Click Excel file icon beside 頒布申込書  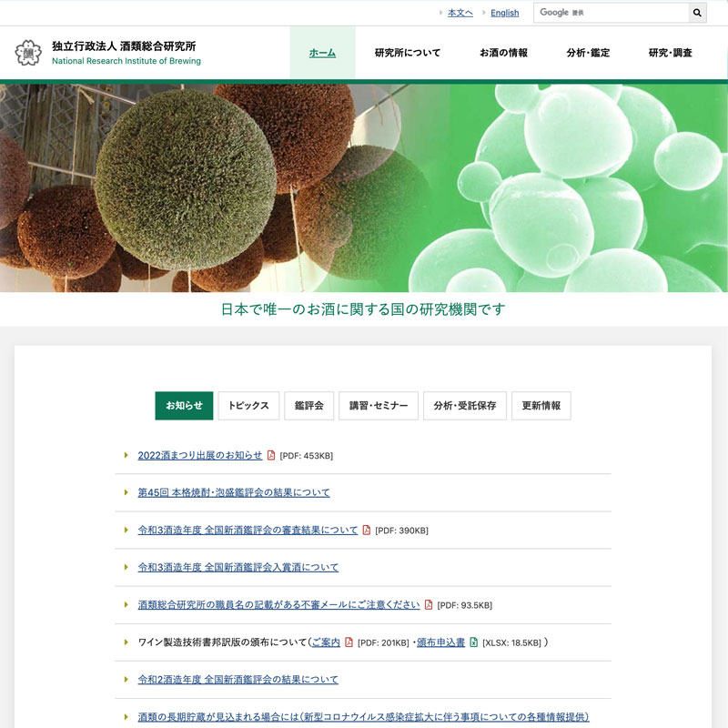(x=473, y=642)
